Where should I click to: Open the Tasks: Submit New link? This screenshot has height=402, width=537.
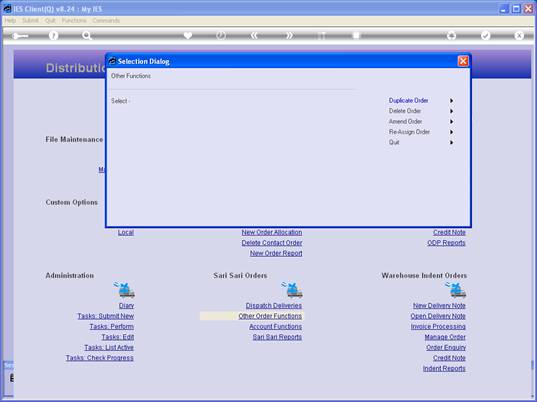(x=105, y=316)
